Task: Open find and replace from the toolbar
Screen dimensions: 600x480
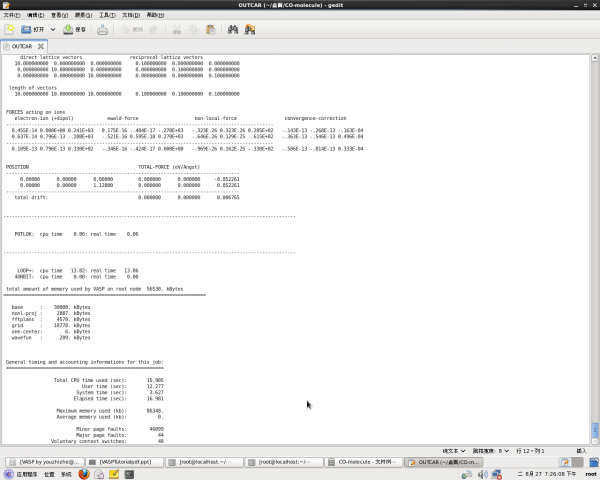Action: 249,29
